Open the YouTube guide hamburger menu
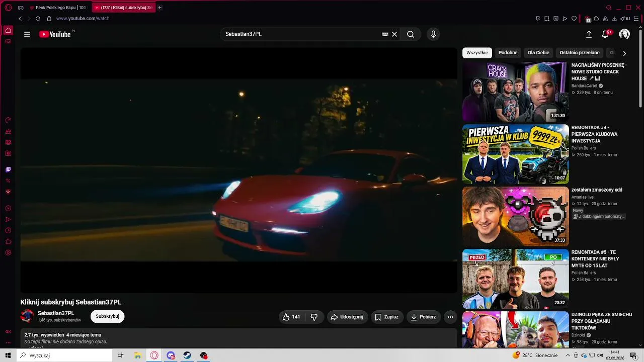Image resolution: width=644 pixels, height=362 pixels. [27, 34]
